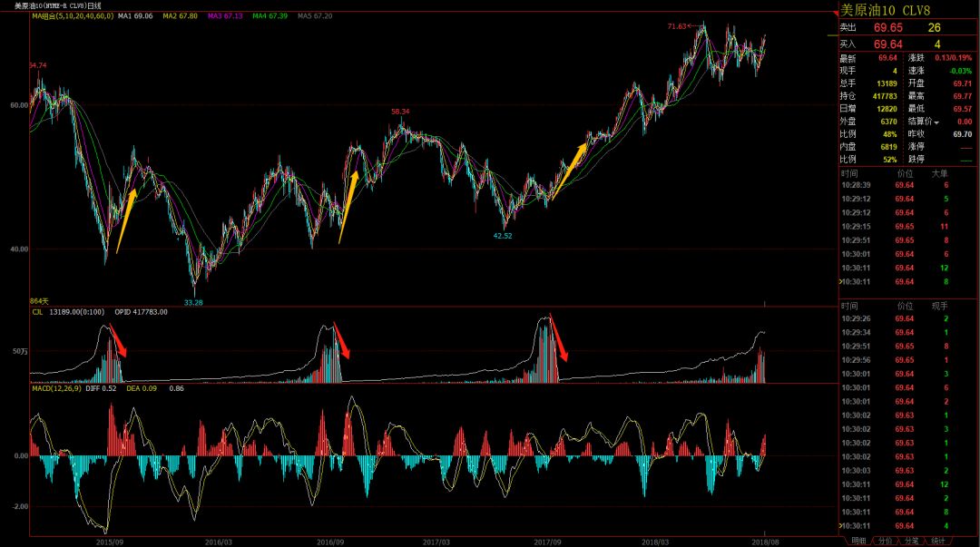Screen dimensions: 980x547
Task: Select the MA1 69.06 label
Action: click(x=135, y=16)
